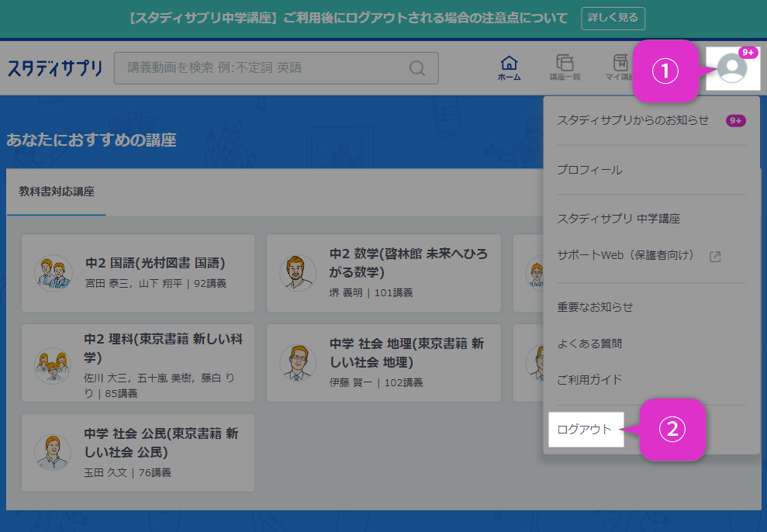Open 重要なお知らせ from dropdown

tap(595, 307)
